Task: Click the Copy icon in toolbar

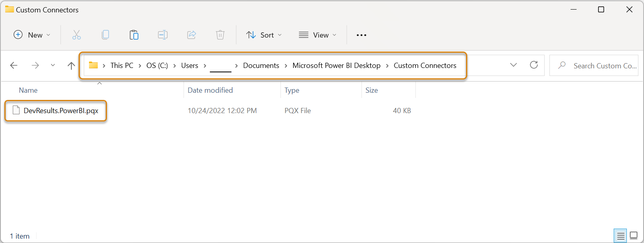Action: [x=105, y=35]
